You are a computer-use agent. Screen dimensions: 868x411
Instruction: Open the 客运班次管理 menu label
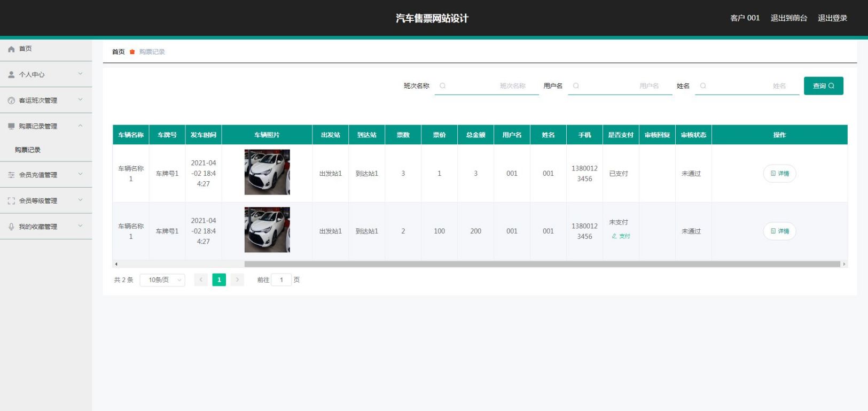coord(38,100)
